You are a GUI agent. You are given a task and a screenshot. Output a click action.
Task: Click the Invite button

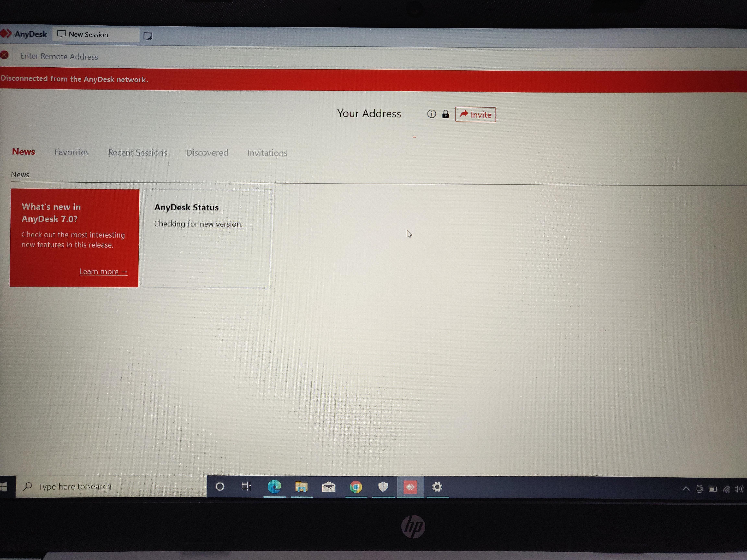point(475,114)
